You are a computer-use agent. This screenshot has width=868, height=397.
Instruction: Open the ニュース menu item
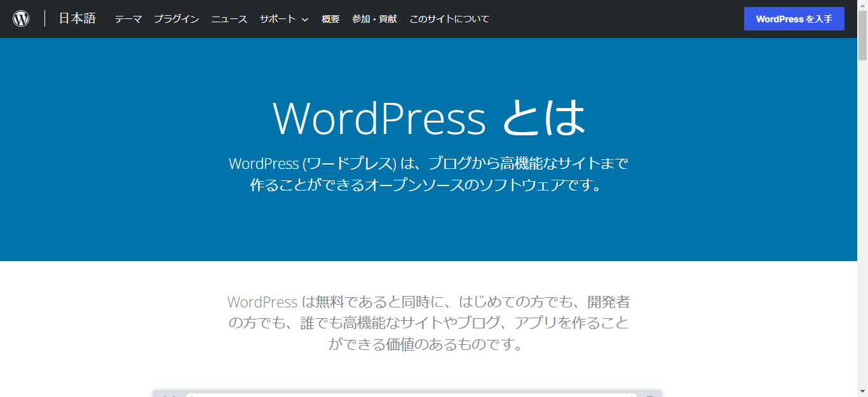point(229,19)
